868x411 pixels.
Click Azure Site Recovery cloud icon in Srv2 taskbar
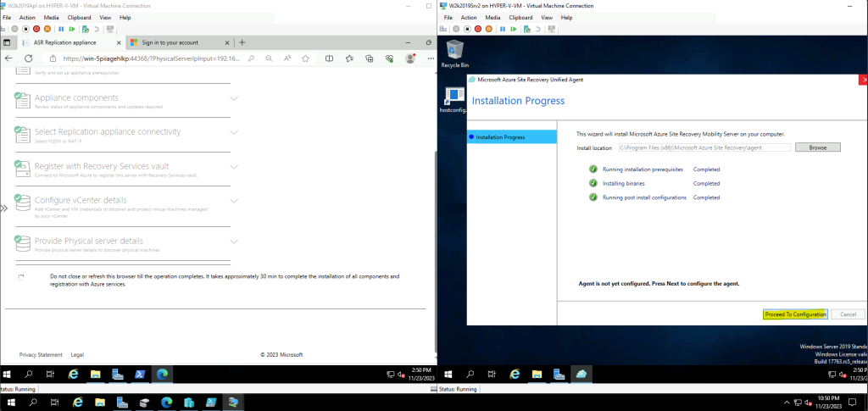pyautogui.click(x=581, y=374)
